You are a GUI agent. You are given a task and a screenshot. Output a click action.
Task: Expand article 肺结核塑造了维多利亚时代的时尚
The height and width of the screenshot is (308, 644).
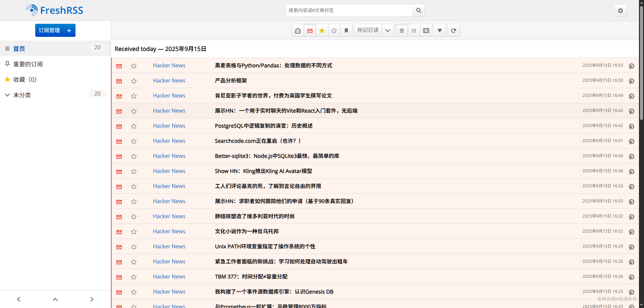click(255, 216)
